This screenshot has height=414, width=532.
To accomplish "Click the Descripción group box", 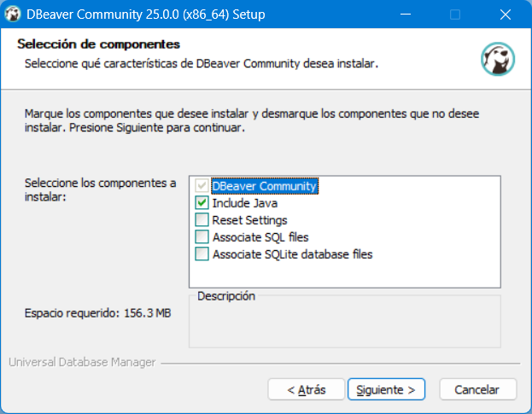I will [345, 321].
